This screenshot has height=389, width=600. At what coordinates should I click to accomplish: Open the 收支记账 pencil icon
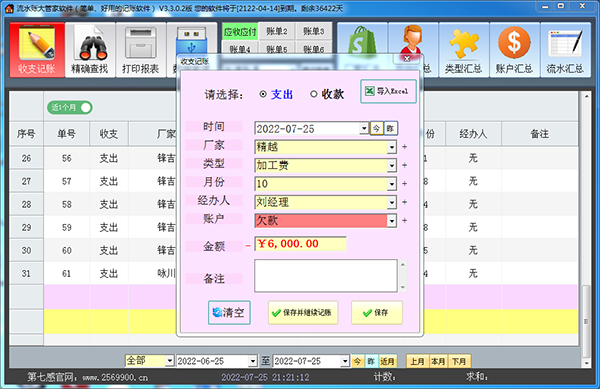point(37,50)
